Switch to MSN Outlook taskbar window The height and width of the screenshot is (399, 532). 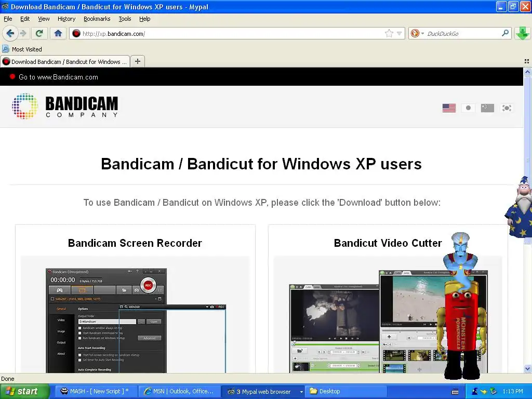179,391
